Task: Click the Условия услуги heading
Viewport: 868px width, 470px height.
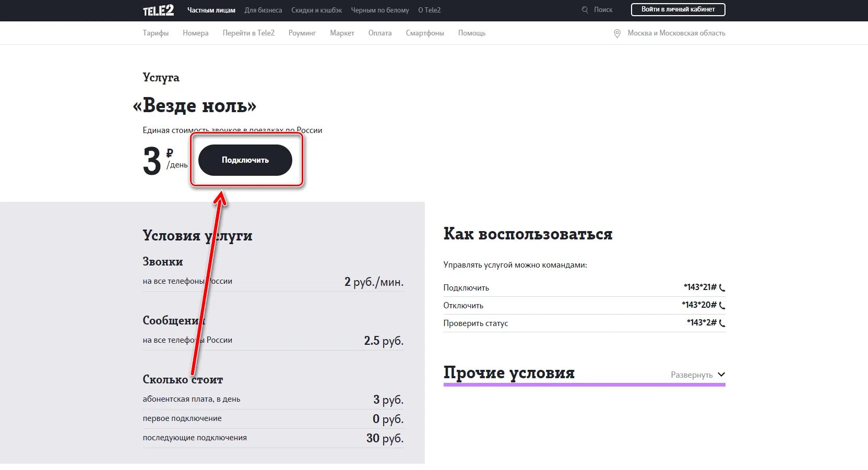Action: tap(197, 235)
